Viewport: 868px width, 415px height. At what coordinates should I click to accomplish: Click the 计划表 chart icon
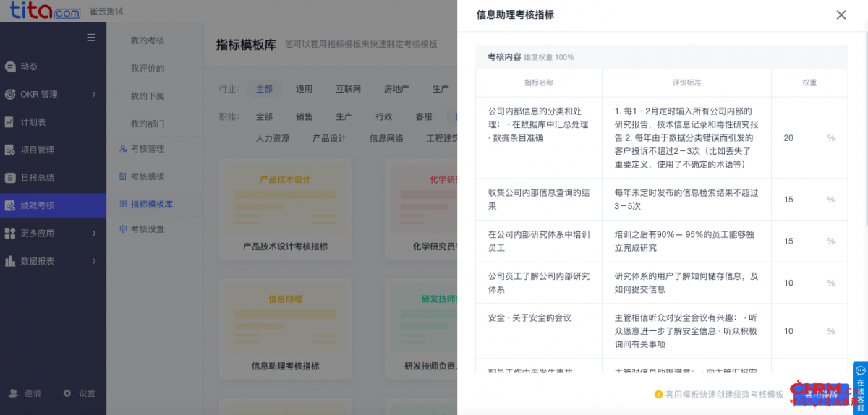[x=10, y=122]
